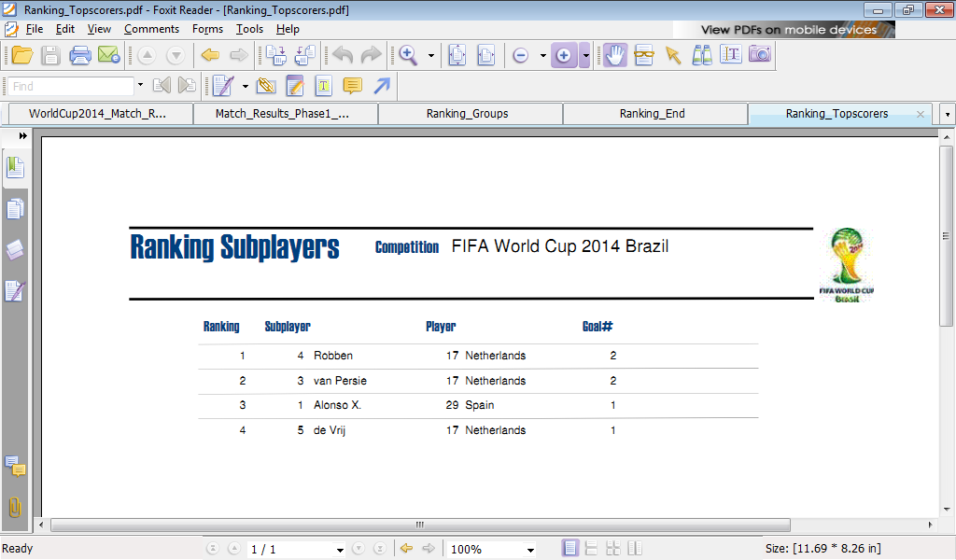
Task: Toggle zoom out mode with the minus icon
Action: tap(519, 55)
